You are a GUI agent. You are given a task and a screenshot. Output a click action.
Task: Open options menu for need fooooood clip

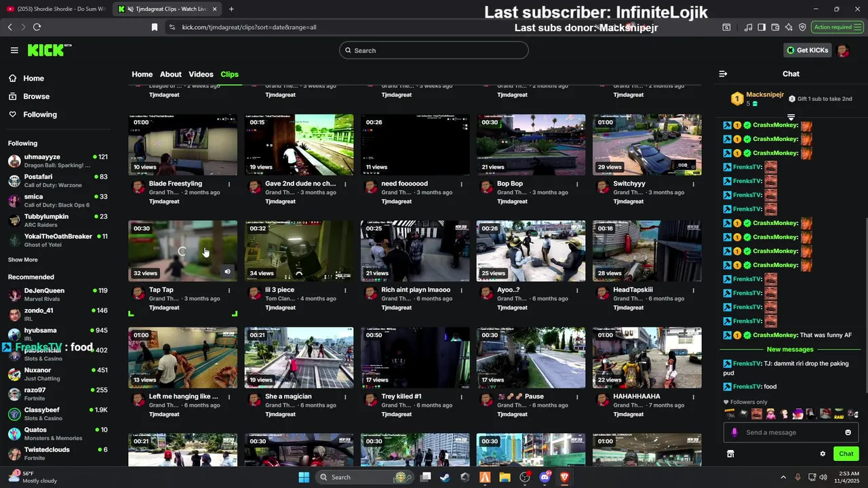(x=462, y=184)
